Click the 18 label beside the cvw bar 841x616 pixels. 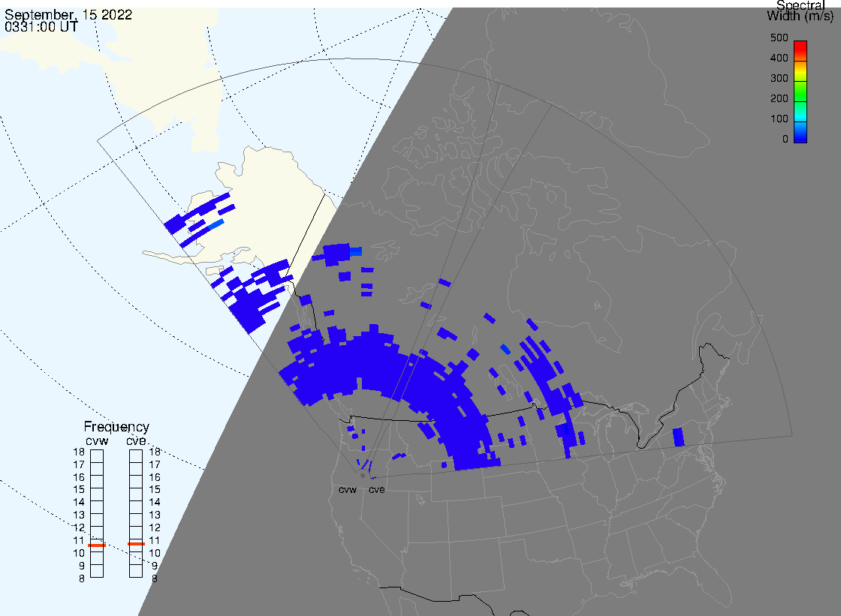coord(79,452)
